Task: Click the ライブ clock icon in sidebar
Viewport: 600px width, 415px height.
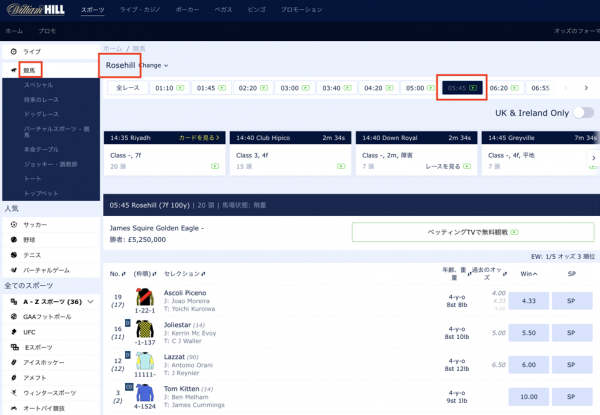Action: pyautogui.click(x=14, y=51)
